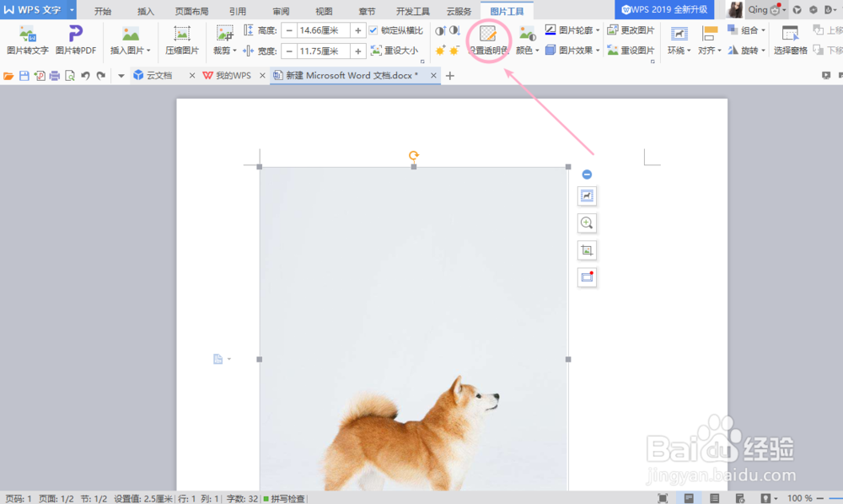Open the quick access toolbar customize arrow
843x504 pixels.
121,76
